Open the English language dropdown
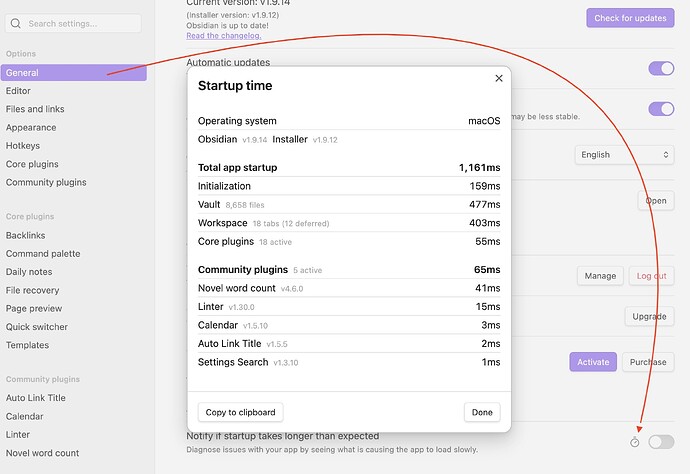 pos(624,154)
